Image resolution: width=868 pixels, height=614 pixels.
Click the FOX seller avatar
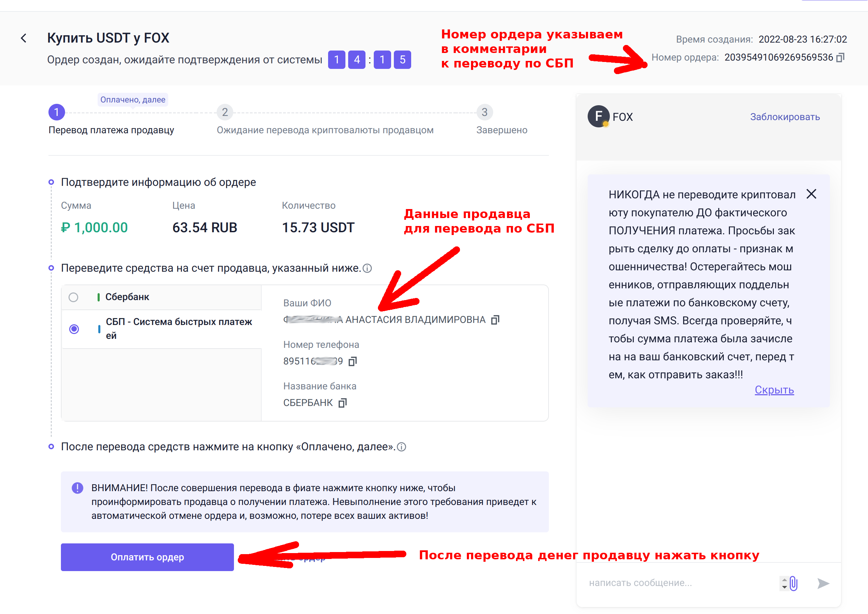598,116
